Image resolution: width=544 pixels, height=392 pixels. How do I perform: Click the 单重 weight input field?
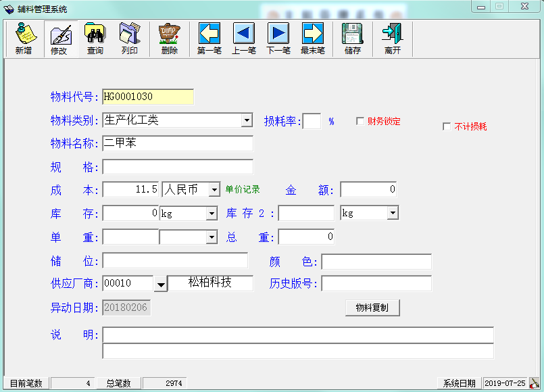click(131, 237)
